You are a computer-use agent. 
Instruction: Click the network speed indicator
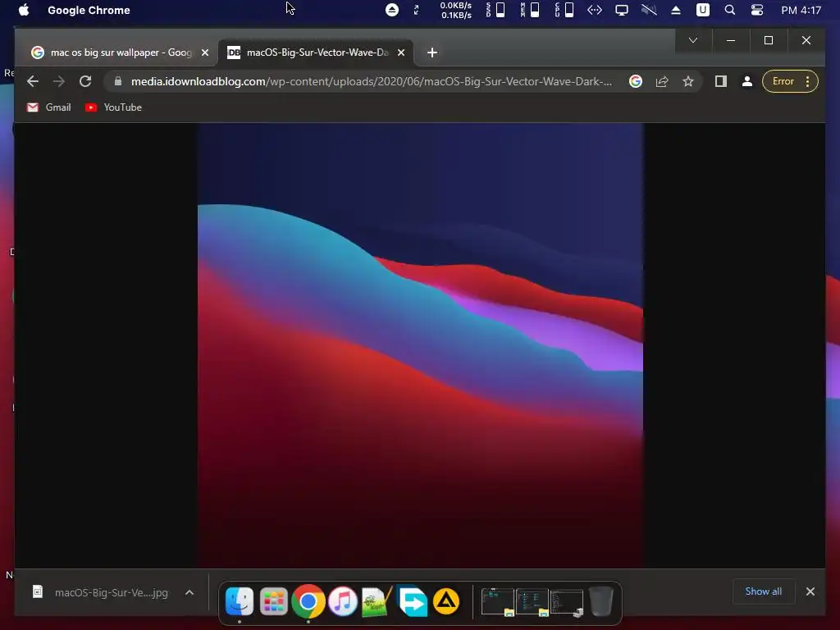[456, 10]
